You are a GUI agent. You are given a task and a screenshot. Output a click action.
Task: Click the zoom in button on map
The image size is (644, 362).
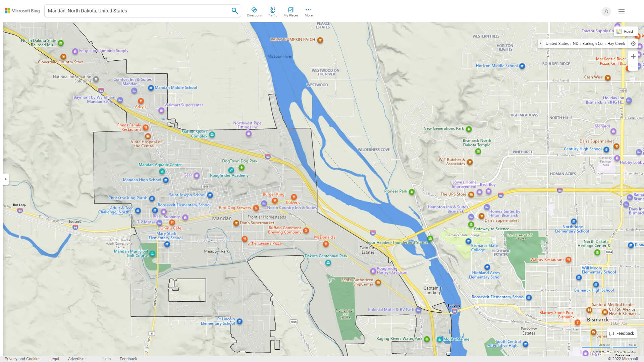pos(633,56)
